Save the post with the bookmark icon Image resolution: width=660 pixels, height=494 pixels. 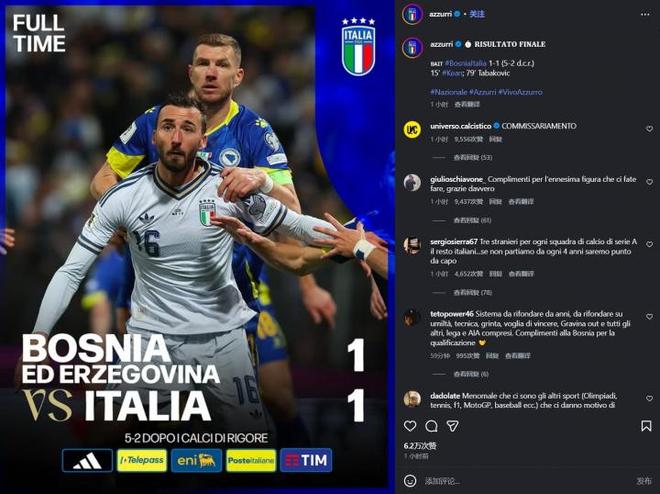(646, 426)
